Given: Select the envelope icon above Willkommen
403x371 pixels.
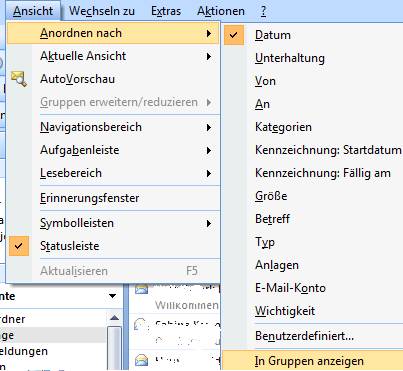Looking at the screenshot, I should (142, 289).
